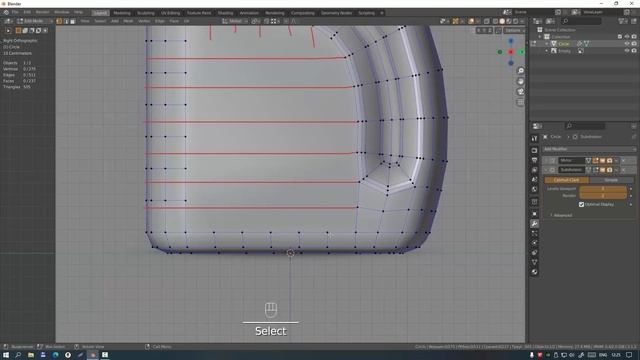Select the Catmull-Clark subdivision type
640x360 pixels.
coord(567,180)
